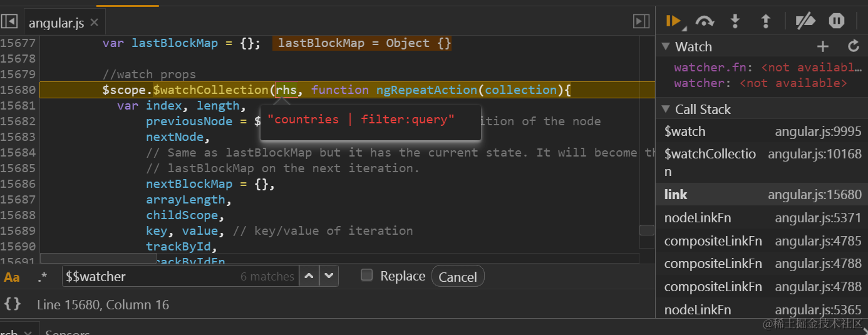Select the watcher watch expression
This screenshot has width=868, height=335.
click(x=762, y=83)
